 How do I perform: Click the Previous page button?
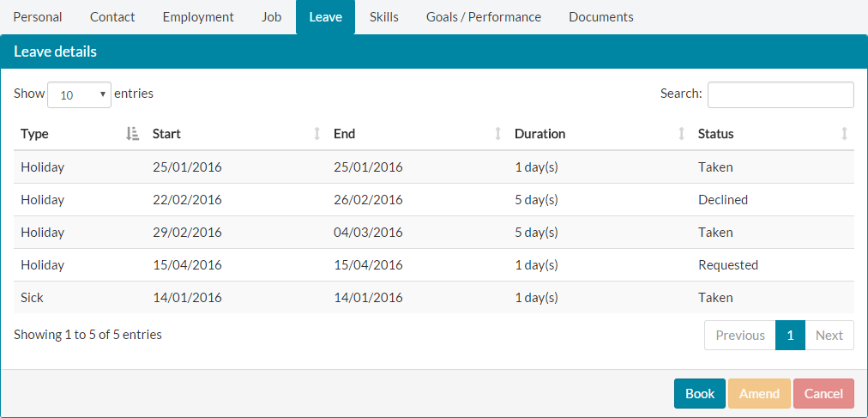(x=740, y=336)
